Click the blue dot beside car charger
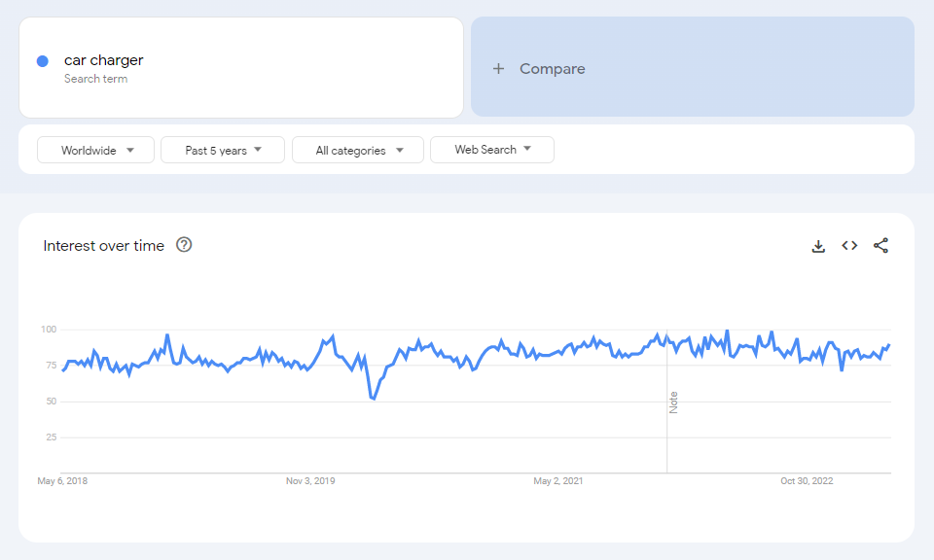This screenshot has width=934, height=560. click(x=43, y=61)
